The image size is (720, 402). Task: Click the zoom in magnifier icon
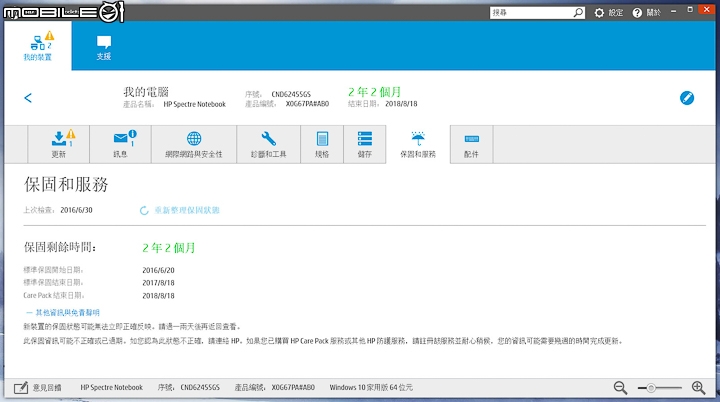click(698, 388)
